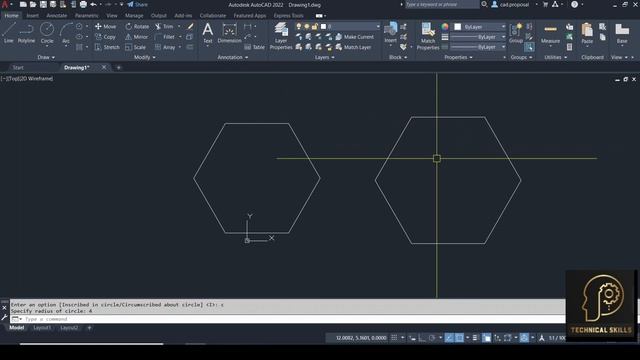Click the Trim command
Viewport: 640px width, 360px height.
[164, 26]
